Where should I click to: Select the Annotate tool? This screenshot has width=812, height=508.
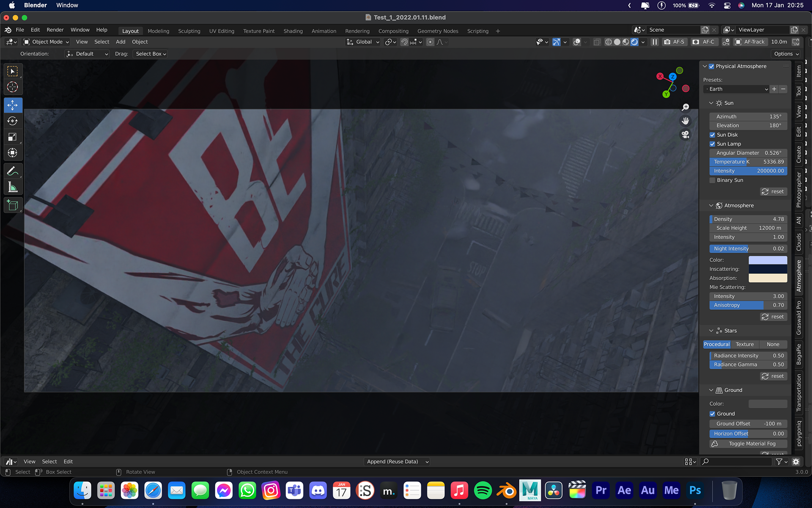point(13,171)
